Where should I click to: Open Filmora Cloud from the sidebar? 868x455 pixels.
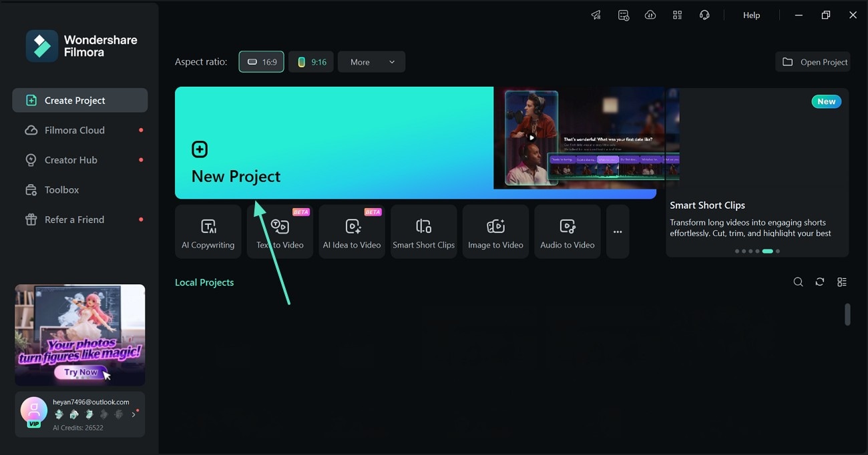pyautogui.click(x=80, y=130)
